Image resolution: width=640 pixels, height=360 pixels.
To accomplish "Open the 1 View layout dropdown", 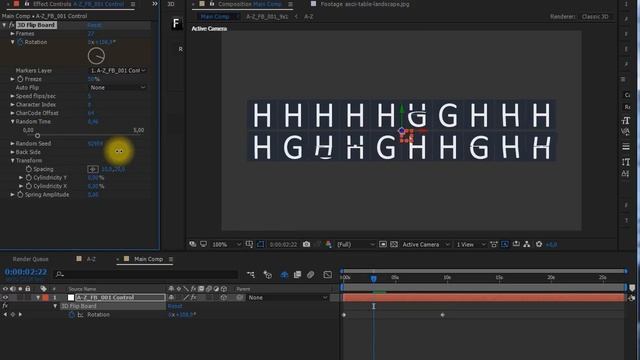I will click(471, 244).
